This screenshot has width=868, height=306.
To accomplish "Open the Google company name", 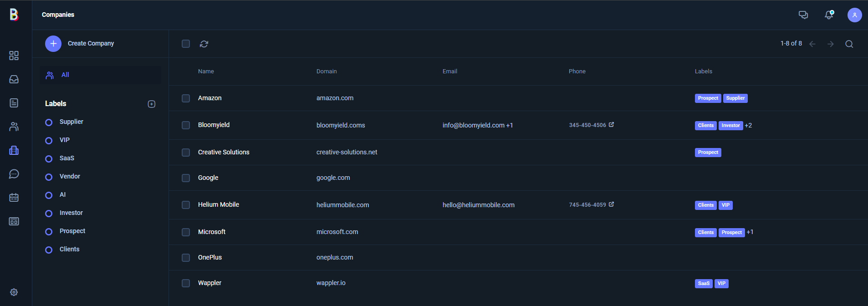I will (208, 178).
